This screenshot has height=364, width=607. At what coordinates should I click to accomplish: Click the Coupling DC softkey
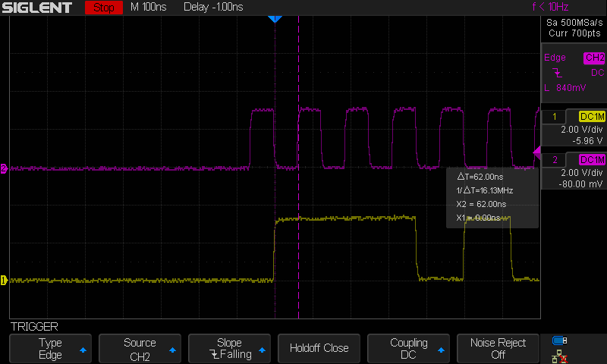408,348
